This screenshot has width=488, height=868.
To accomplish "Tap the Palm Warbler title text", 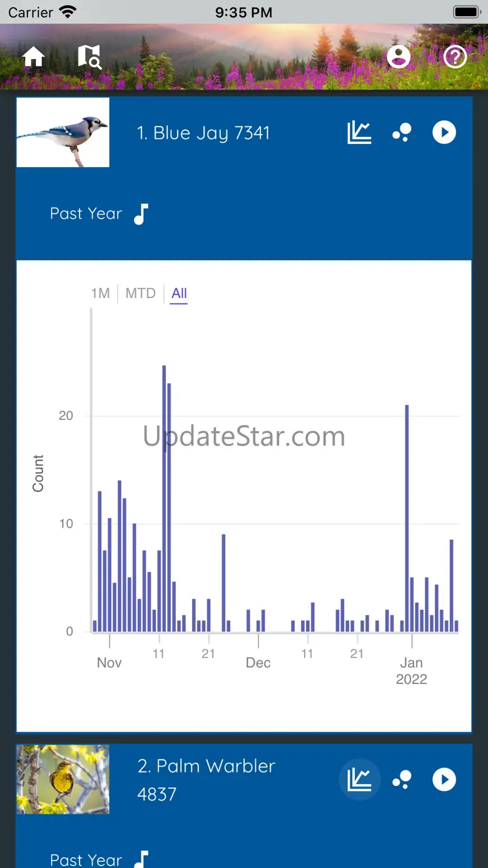I will click(x=206, y=767).
